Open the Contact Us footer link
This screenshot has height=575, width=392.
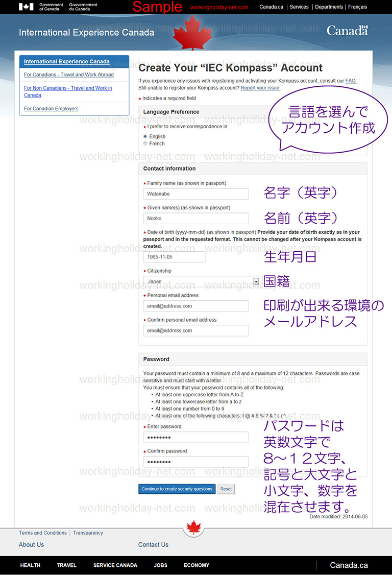coord(153,545)
